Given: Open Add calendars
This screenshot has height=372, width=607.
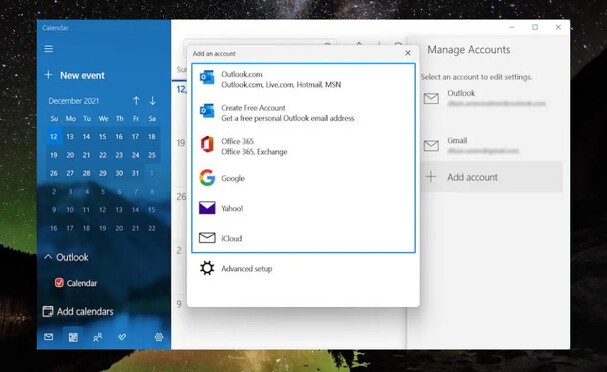Looking at the screenshot, I should coord(78,312).
